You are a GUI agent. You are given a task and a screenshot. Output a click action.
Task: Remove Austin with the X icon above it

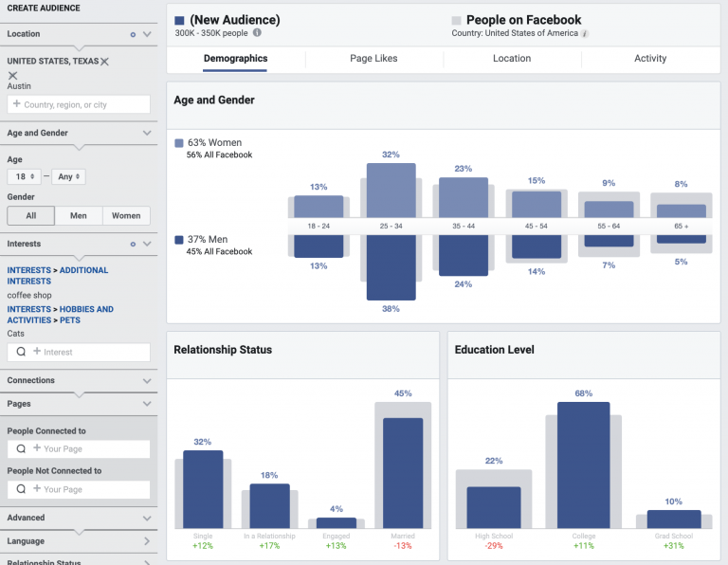pos(13,75)
